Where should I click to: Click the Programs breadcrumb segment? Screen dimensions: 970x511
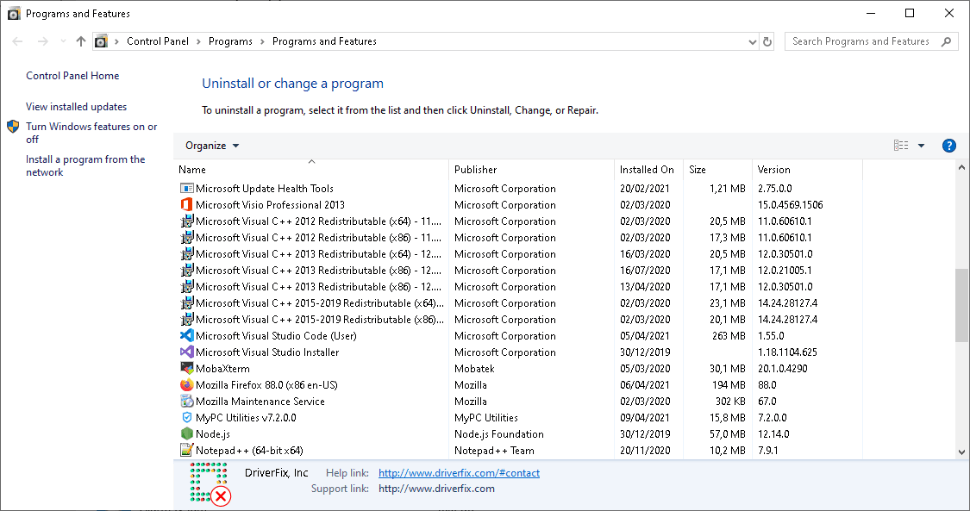point(230,41)
